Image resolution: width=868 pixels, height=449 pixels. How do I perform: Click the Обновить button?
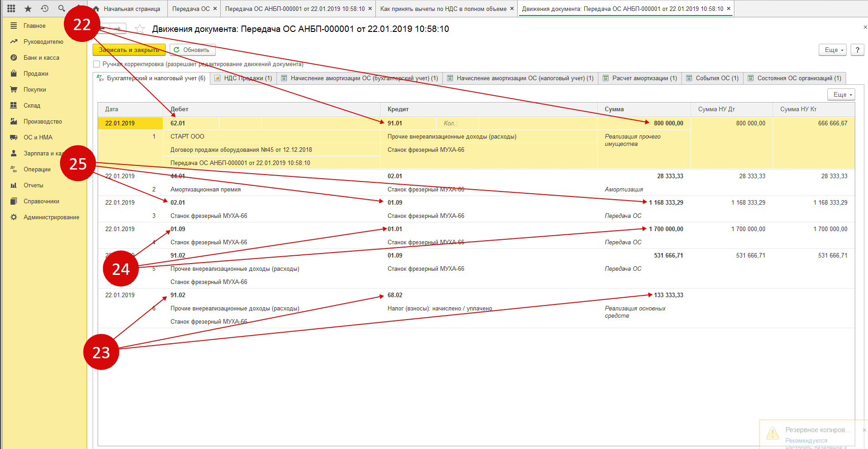pyautogui.click(x=192, y=50)
